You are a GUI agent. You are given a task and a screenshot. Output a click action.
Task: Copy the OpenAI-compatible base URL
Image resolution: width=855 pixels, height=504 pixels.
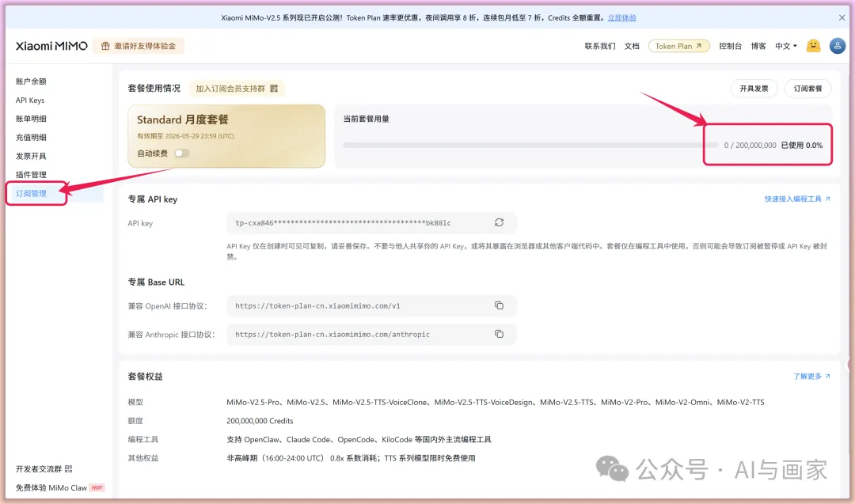pos(499,305)
